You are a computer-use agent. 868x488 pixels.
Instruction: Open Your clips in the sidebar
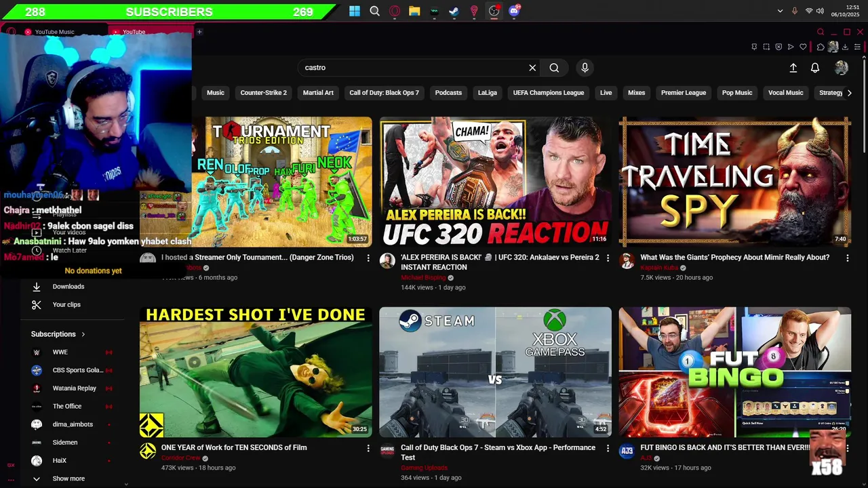point(66,305)
